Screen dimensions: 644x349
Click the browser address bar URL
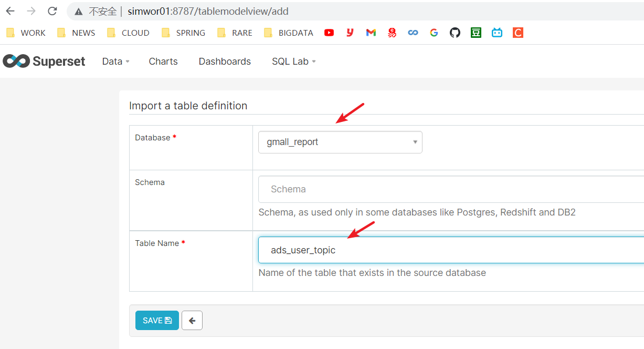(x=208, y=11)
